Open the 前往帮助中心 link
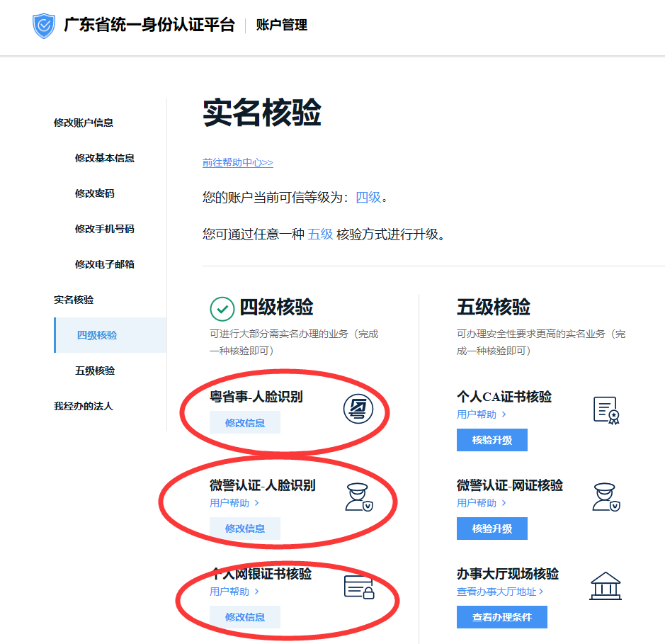This screenshot has height=644, width=665. click(x=237, y=162)
